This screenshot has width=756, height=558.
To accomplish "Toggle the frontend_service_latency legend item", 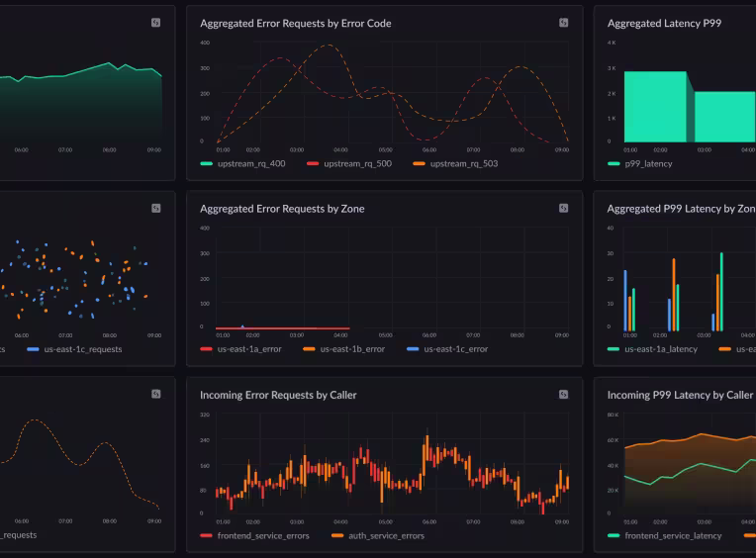I will pos(673,535).
